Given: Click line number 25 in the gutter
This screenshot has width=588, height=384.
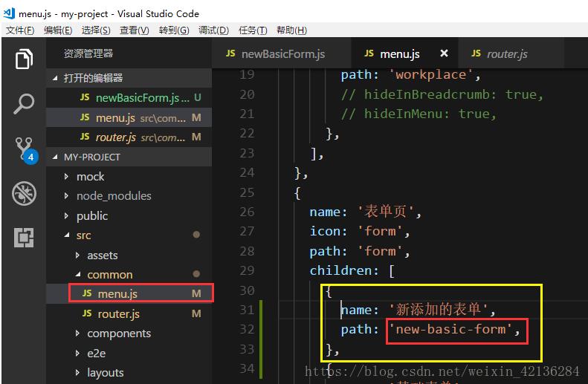Looking at the screenshot, I should [x=247, y=192].
